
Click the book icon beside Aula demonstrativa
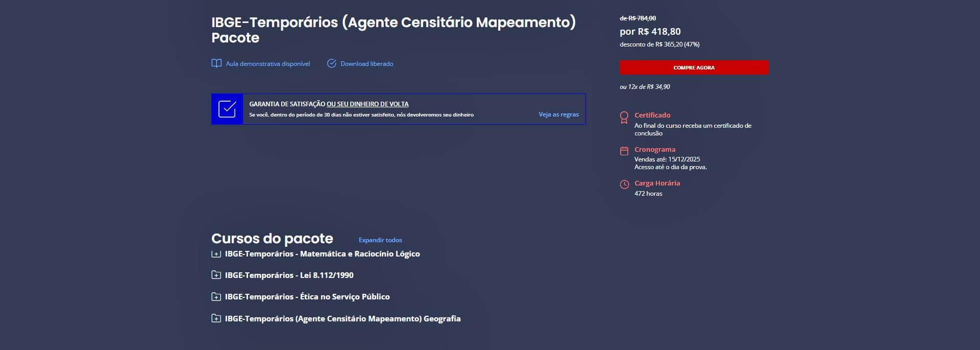point(216,64)
